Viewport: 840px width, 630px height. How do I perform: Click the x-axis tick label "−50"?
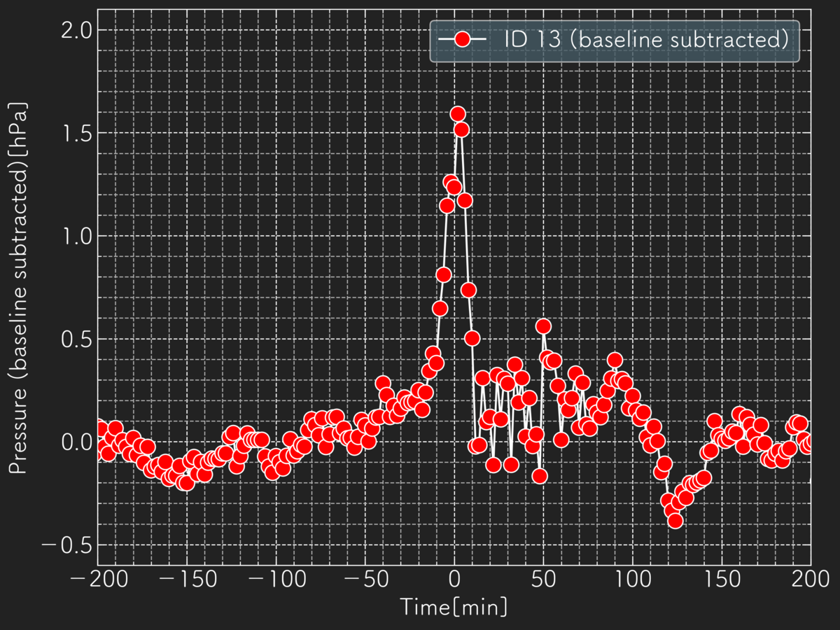(365, 580)
